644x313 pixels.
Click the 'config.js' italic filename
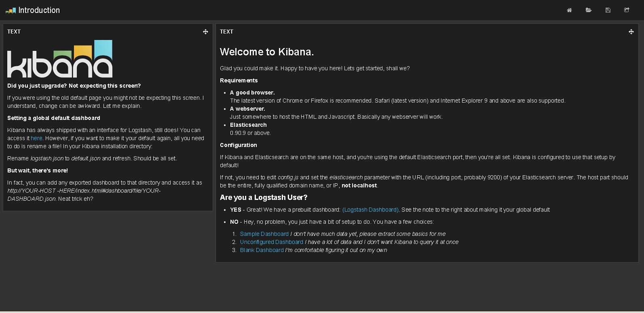(x=288, y=177)
